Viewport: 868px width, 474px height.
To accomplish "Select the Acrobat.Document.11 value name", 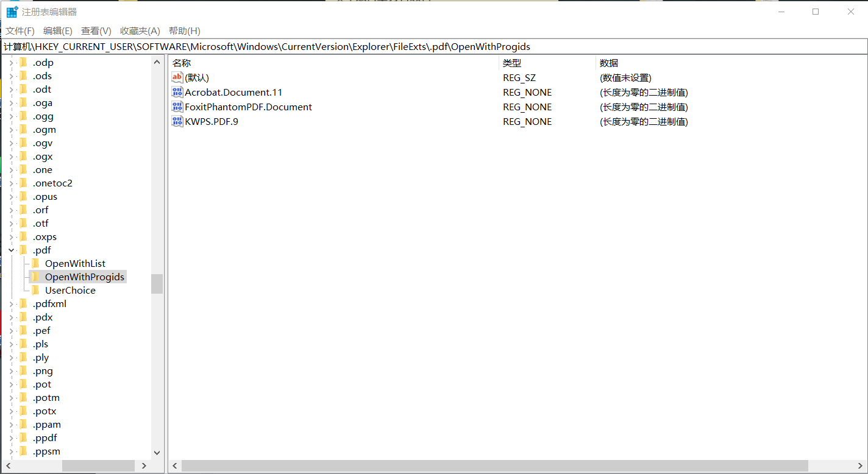I will (x=233, y=92).
